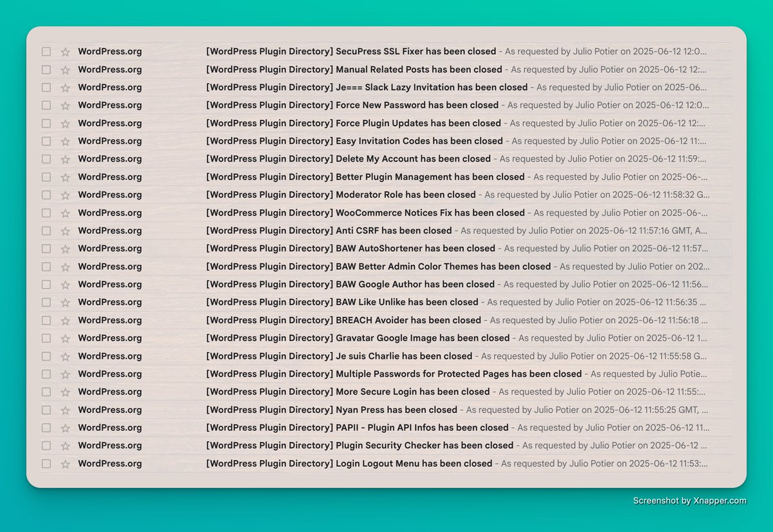Star the Anti CSRF email
This screenshot has width=773, height=532.
coord(65,231)
